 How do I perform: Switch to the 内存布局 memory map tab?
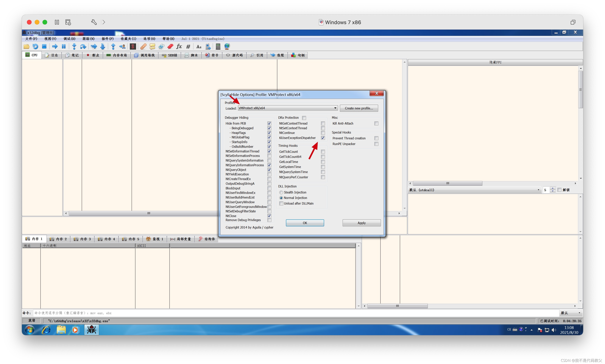pyautogui.click(x=117, y=55)
